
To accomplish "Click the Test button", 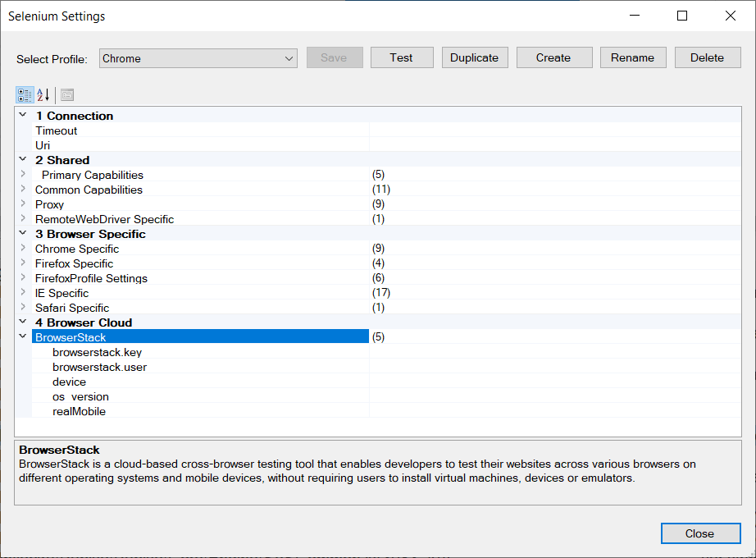I will [402, 57].
